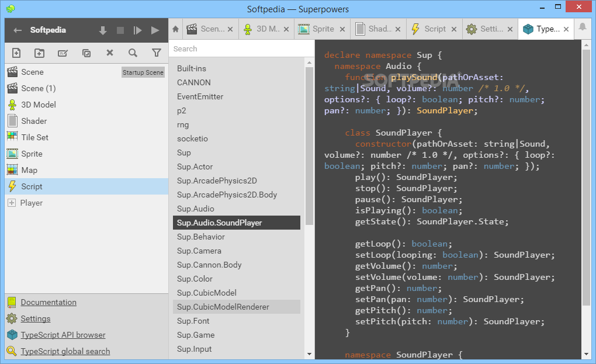Delete the selected asset
596x364 pixels.
[110, 53]
